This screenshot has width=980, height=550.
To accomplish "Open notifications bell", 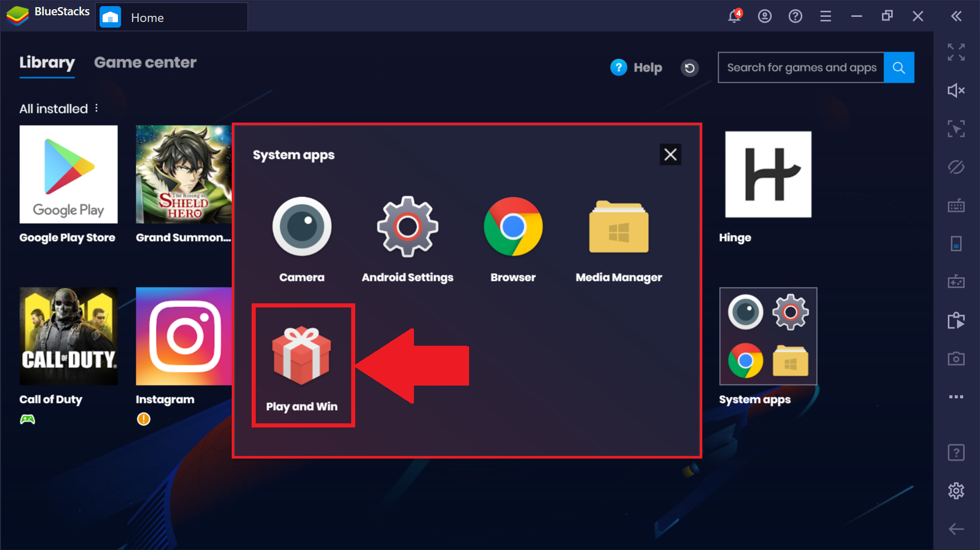I will click(734, 16).
